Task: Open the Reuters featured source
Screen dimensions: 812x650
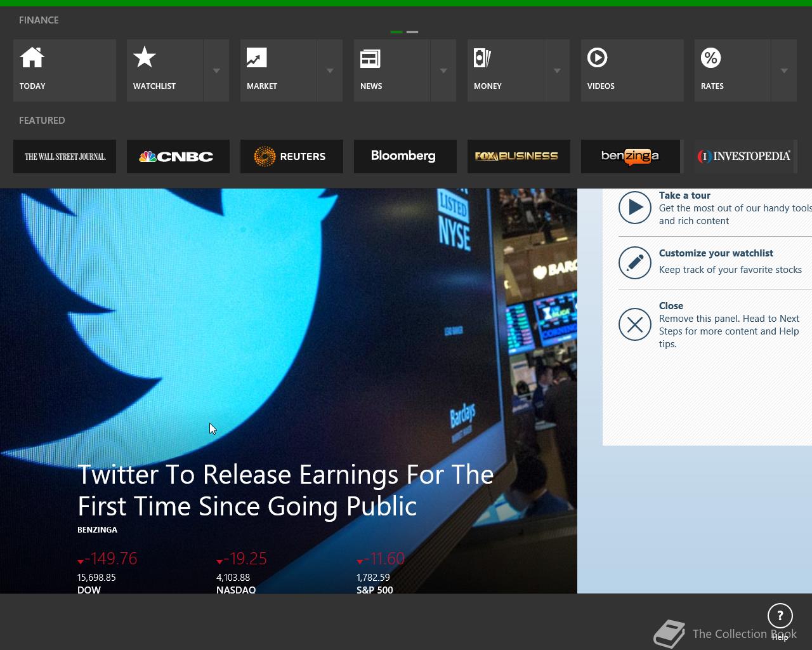Action: pos(292,156)
